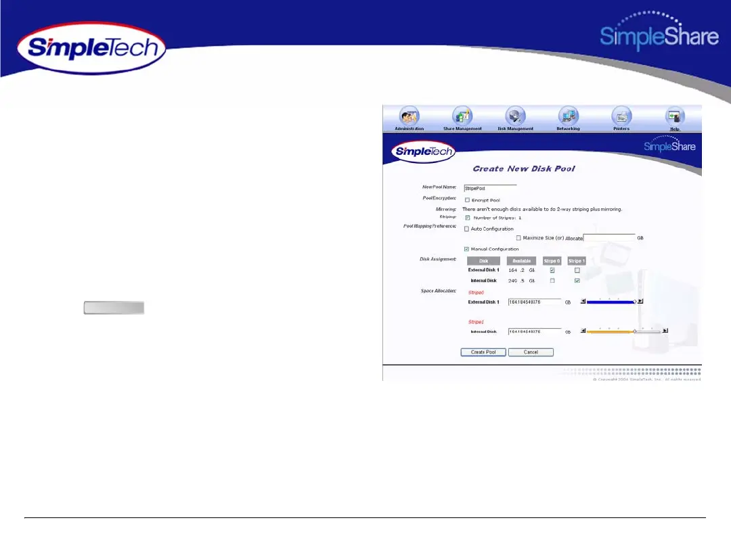This screenshot has width=731, height=560.
Task: Click the orange slider's right arrow for Internal Disk
Action: tap(665, 331)
